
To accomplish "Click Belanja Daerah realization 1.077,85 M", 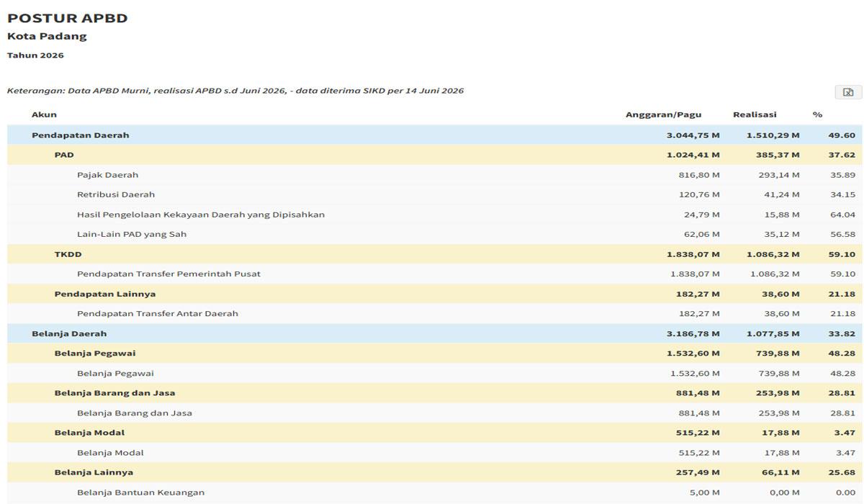I will tap(773, 333).
